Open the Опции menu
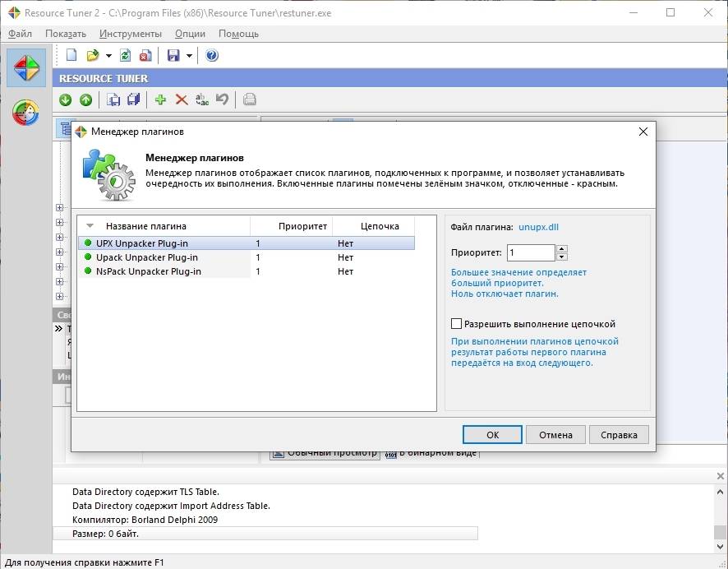The width and height of the screenshot is (728, 569). (x=190, y=34)
